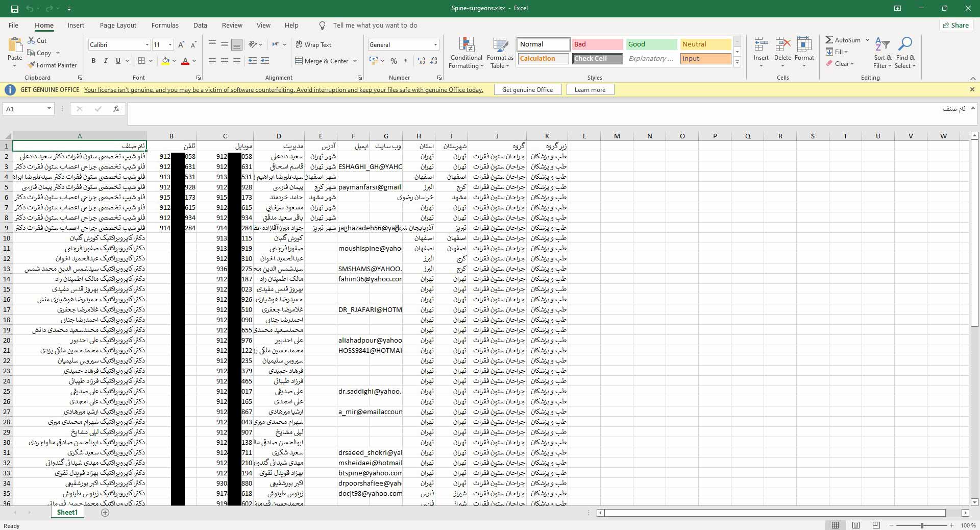Click the Save icon in title bar
980x530 pixels.
14,9
